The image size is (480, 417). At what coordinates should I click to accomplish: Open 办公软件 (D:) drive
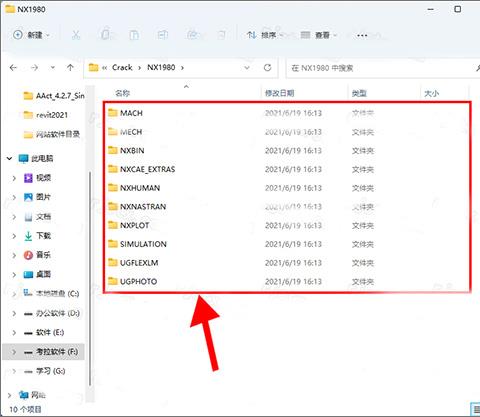[x=52, y=313]
